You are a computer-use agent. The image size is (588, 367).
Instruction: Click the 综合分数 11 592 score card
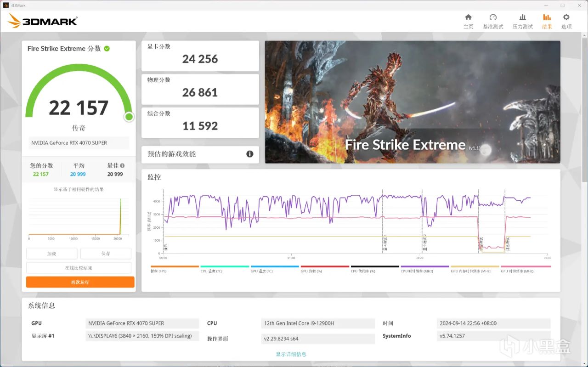(x=200, y=123)
